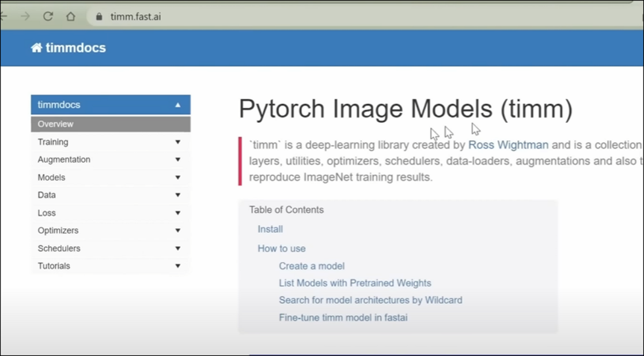Open the Optimizers sidebar item
The image size is (644, 356).
(58, 231)
